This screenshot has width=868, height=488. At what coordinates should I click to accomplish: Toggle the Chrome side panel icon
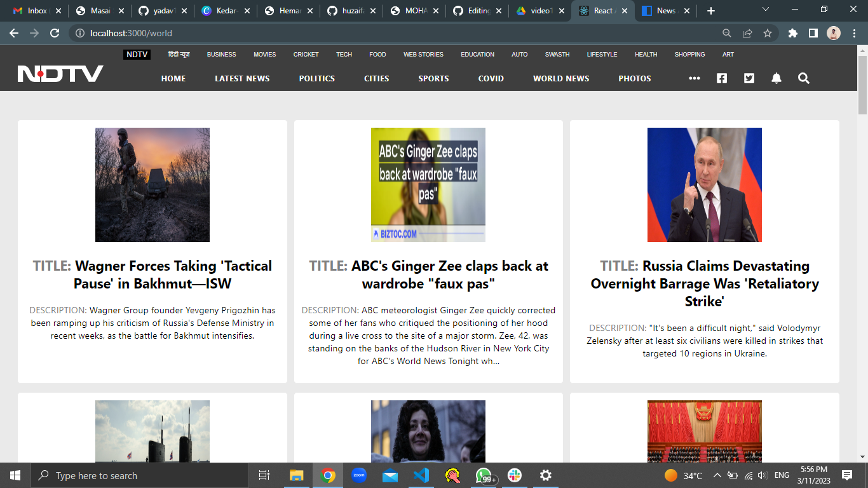point(813,33)
